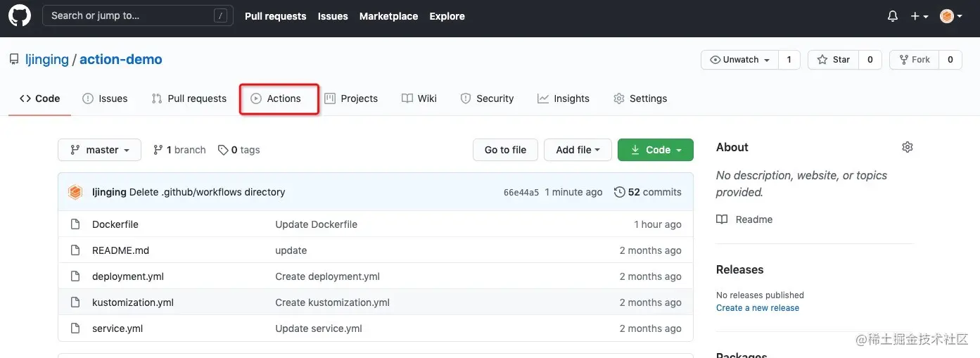Image resolution: width=980 pixels, height=358 pixels.
Task: Open the service.yml file
Action: [117, 328]
